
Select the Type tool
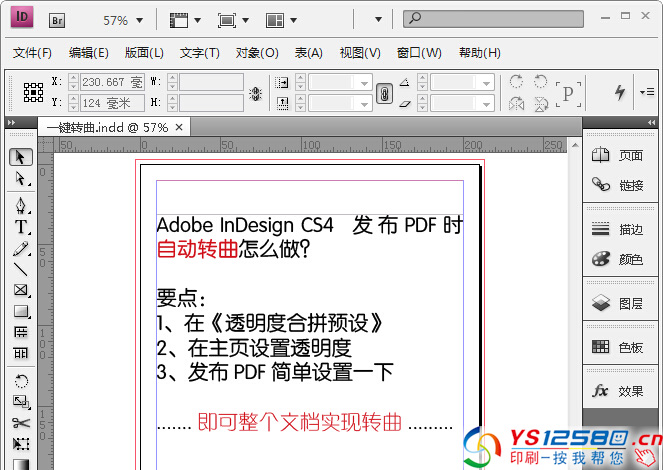21,227
